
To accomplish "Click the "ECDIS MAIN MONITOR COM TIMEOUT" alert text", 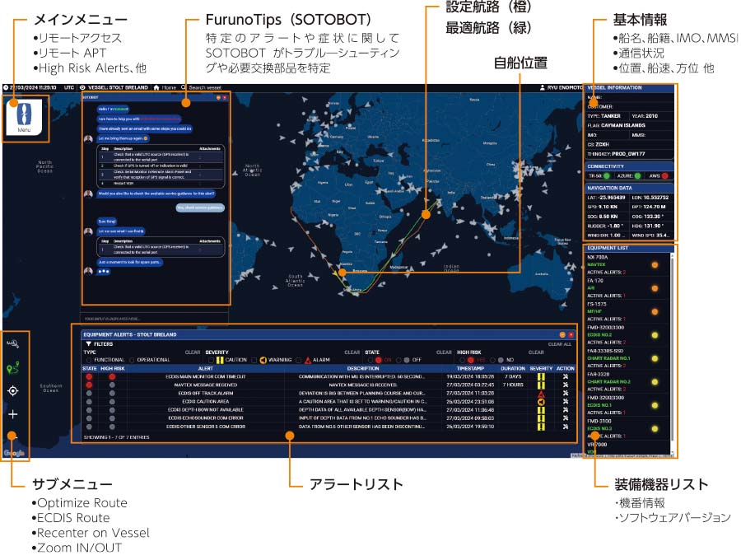I will 206,376.
